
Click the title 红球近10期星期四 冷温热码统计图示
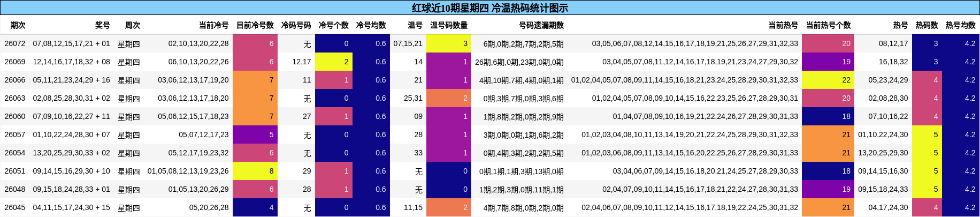490,8
